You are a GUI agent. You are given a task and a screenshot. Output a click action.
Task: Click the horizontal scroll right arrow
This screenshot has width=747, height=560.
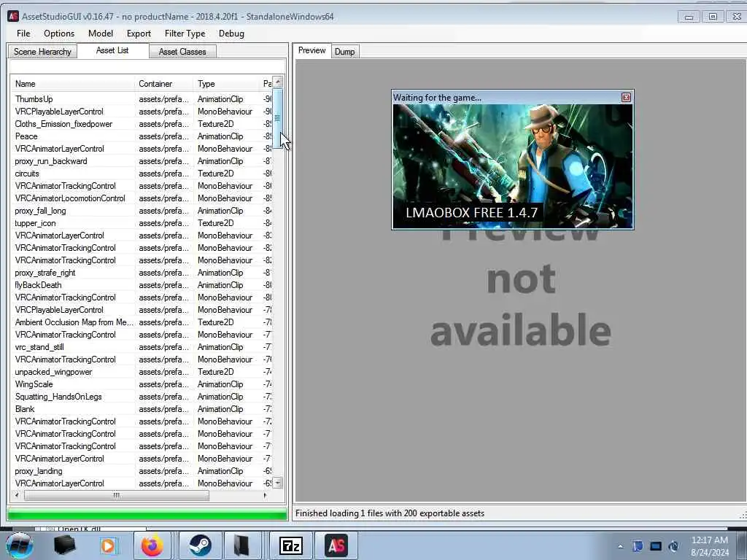[266, 495]
